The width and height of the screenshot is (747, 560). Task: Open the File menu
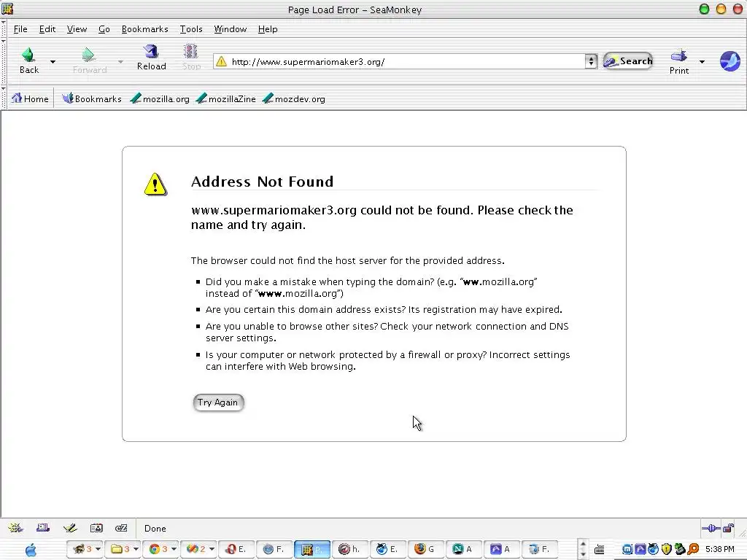[20, 29]
